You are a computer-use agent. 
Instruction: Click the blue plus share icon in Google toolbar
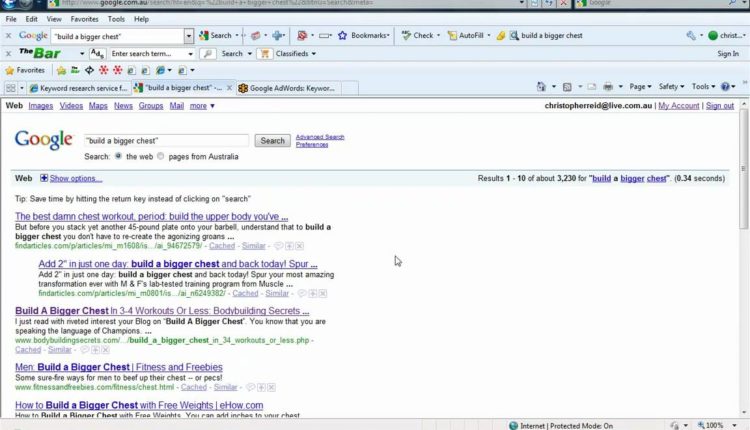[x=277, y=35]
